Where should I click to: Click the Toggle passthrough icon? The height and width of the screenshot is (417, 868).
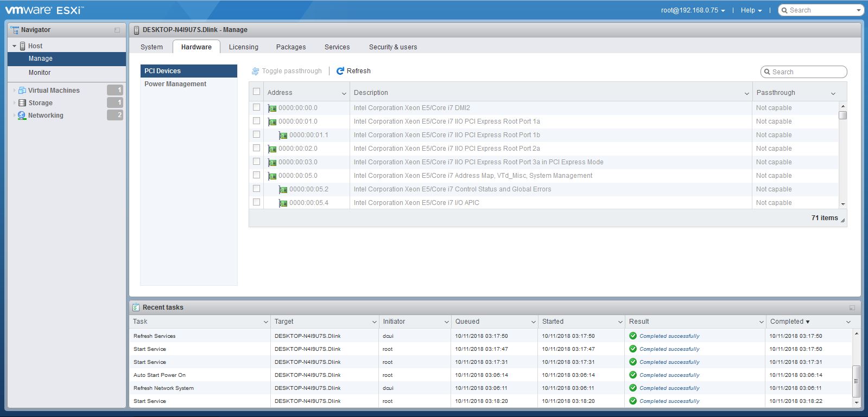coord(256,71)
